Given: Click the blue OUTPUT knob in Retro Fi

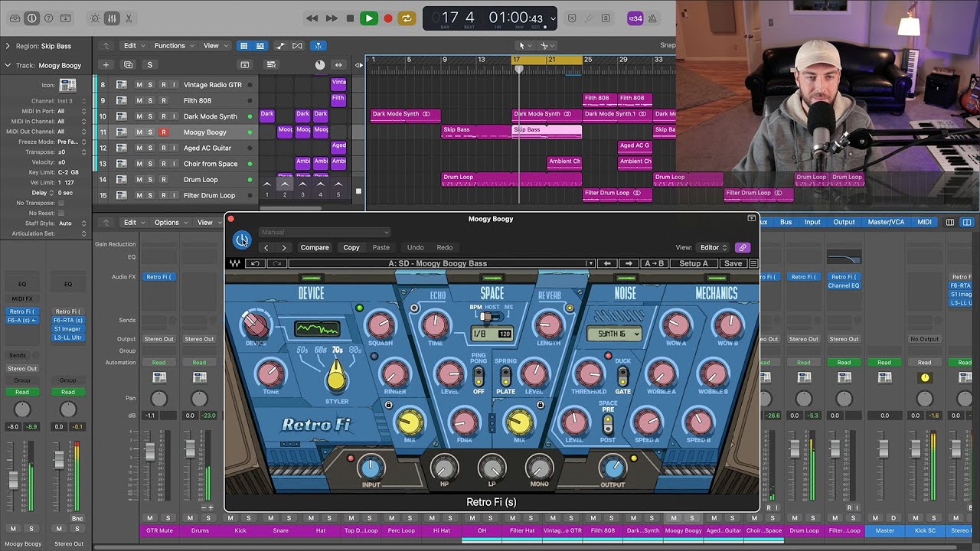Looking at the screenshot, I should 612,467.
